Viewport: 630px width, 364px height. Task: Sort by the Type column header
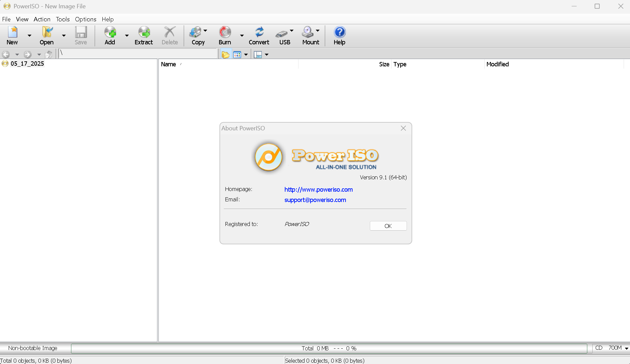[x=438, y=64]
